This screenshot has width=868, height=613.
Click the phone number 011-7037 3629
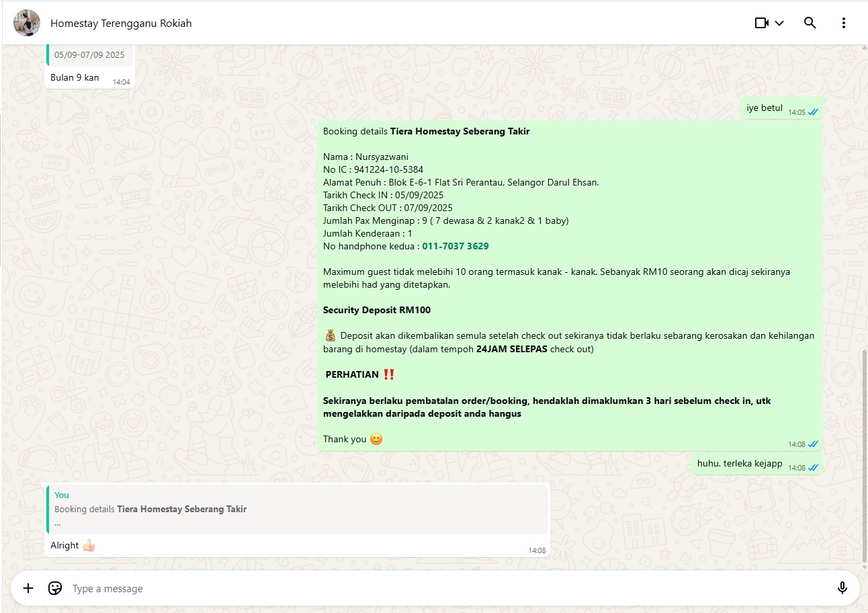pos(455,246)
